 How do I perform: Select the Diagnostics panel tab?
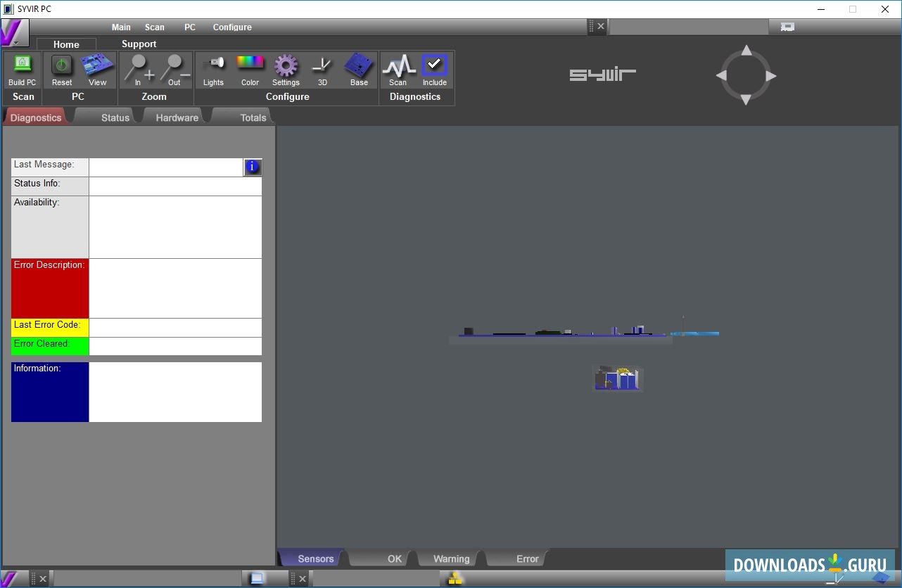pos(36,117)
